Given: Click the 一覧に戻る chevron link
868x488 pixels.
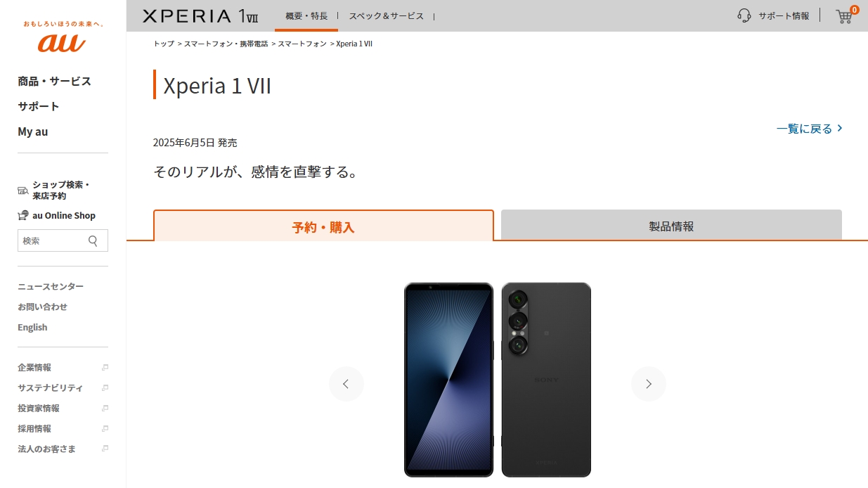Looking at the screenshot, I should [810, 129].
